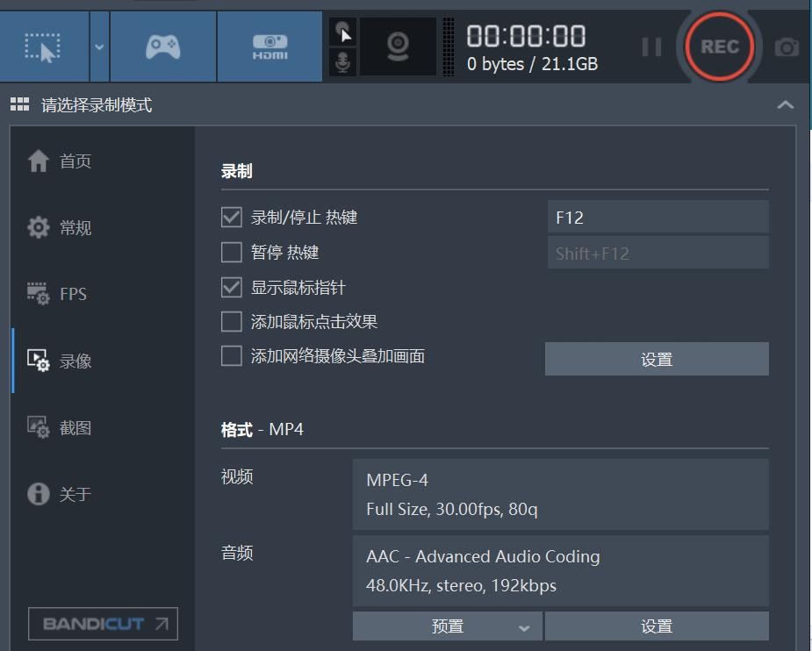Image resolution: width=812 pixels, height=651 pixels.
Task: Take a screenshot with camera icon
Action: [x=787, y=47]
